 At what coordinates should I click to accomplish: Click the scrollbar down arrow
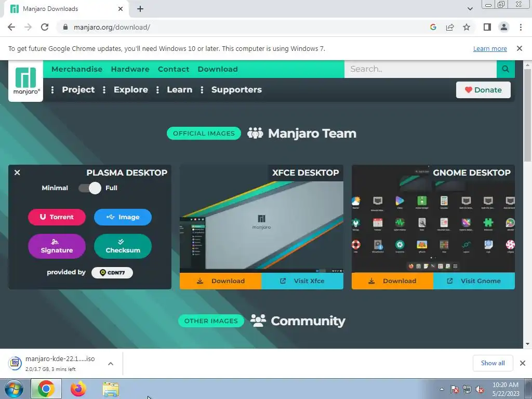click(527, 344)
